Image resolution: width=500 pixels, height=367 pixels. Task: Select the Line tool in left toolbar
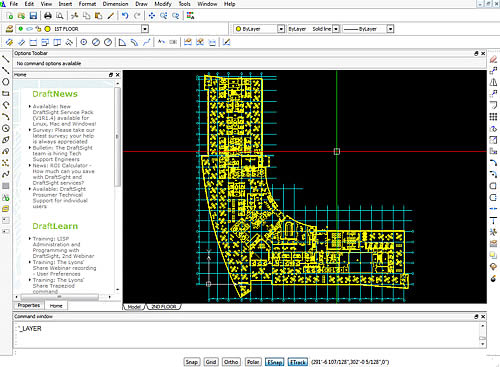pyautogui.click(x=6, y=59)
